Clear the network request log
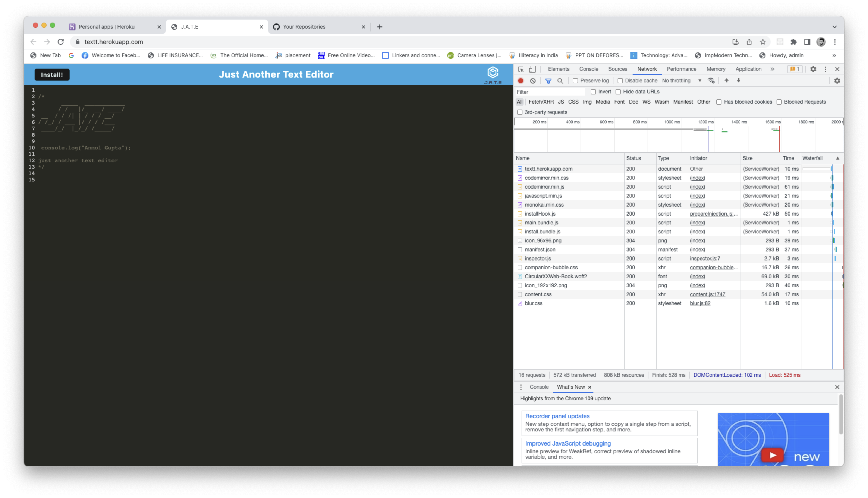Image resolution: width=868 pixels, height=498 pixels. (x=533, y=81)
